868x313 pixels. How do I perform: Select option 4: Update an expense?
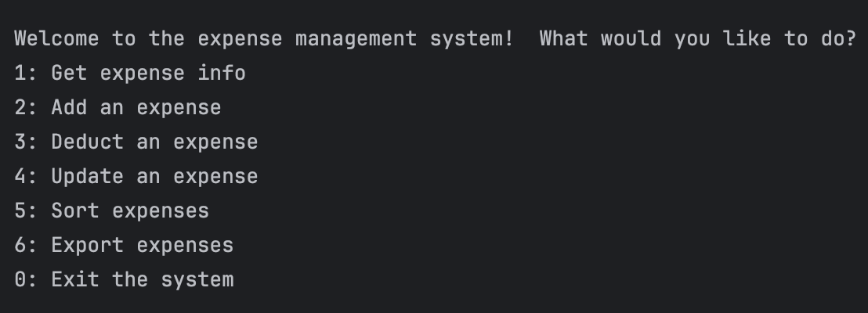coord(136,176)
